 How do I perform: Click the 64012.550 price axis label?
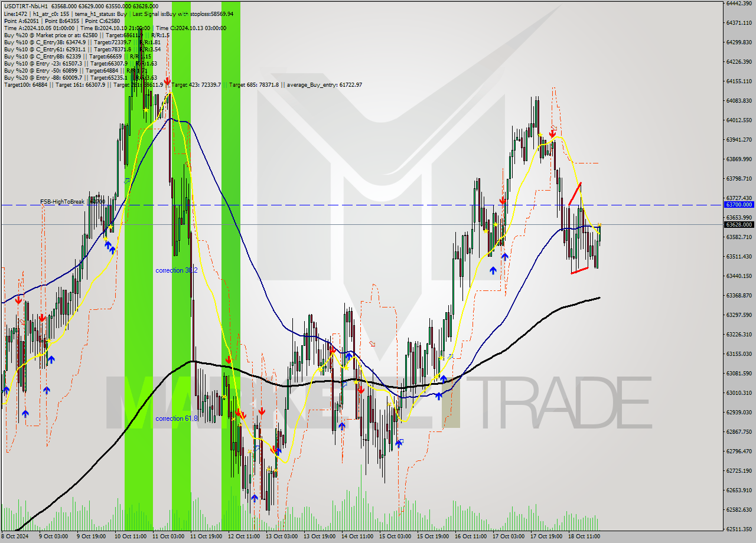[x=739, y=120]
